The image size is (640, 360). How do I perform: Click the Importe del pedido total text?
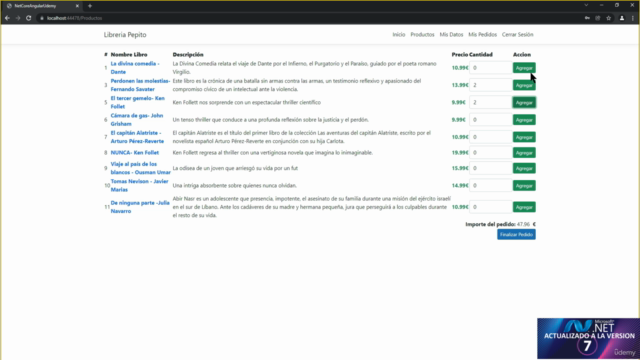click(x=500, y=224)
